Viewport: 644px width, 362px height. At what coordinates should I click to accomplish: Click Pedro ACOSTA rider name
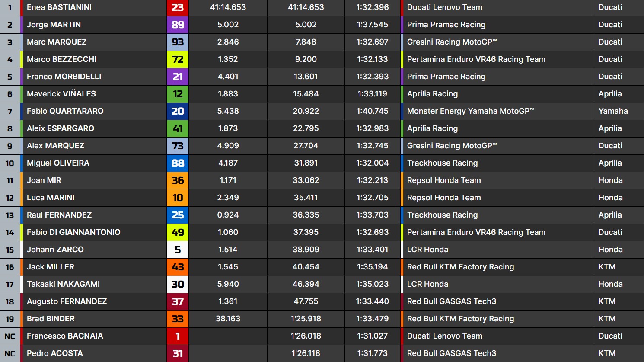[x=55, y=353]
